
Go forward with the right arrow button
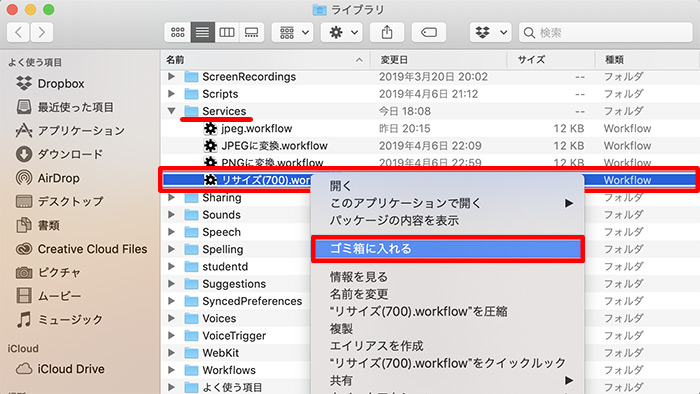click(42, 32)
